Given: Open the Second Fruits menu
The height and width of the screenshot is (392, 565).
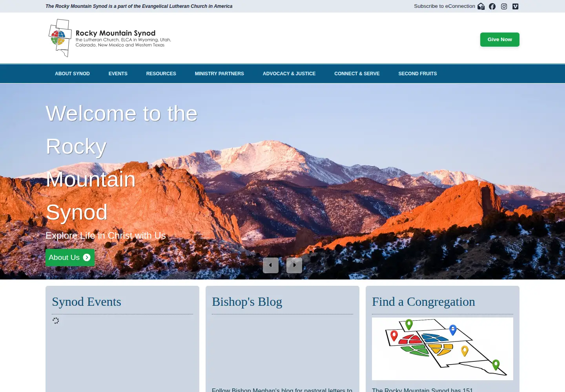Looking at the screenshot, I should [417, 74].
